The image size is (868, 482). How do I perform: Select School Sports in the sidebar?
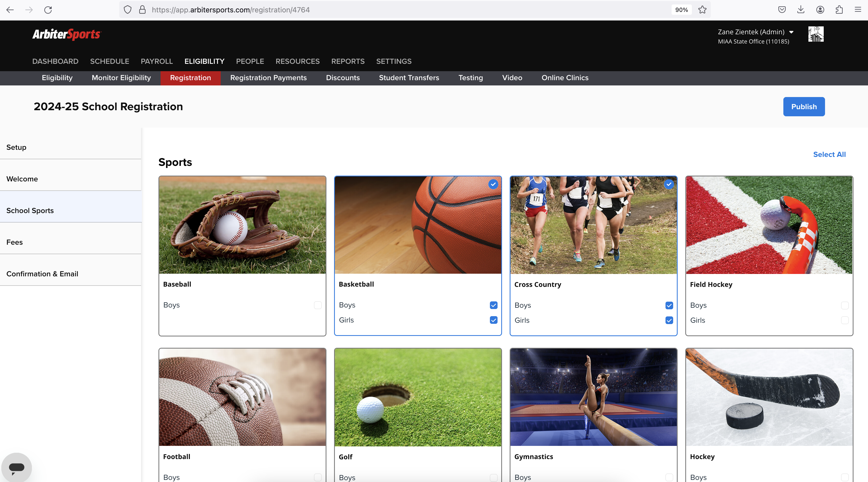pos(70,207)
